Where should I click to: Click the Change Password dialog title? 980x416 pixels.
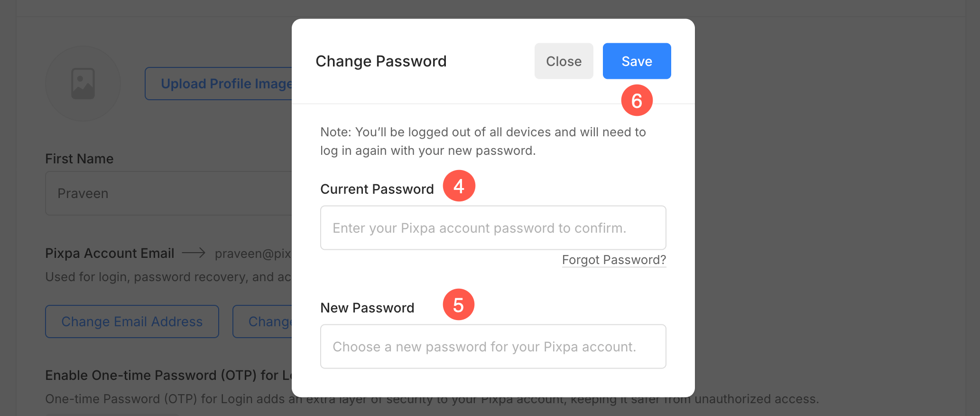(381, 61)
